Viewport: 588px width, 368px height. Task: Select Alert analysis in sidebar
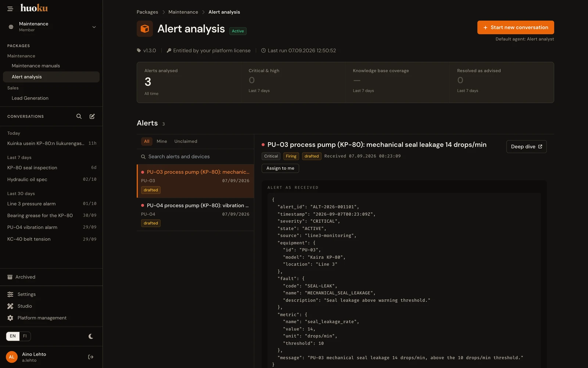pyautogui.click(x=51, y=77)
